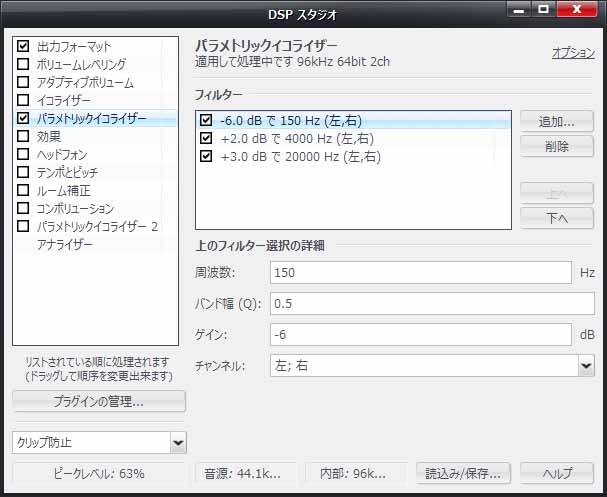
Task: Click the ゲイン input field
Action: pyautogui.click(x=421, y=334)
